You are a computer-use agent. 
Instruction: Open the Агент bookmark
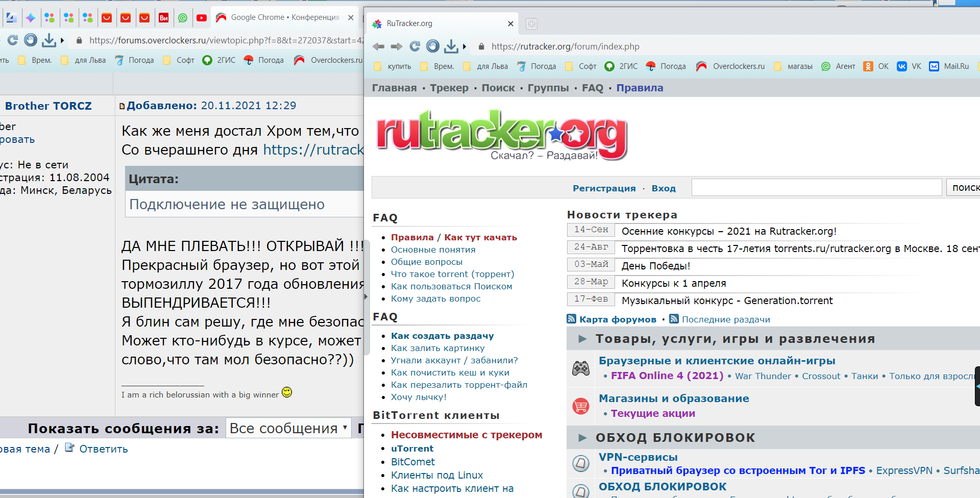click(838, 66)
